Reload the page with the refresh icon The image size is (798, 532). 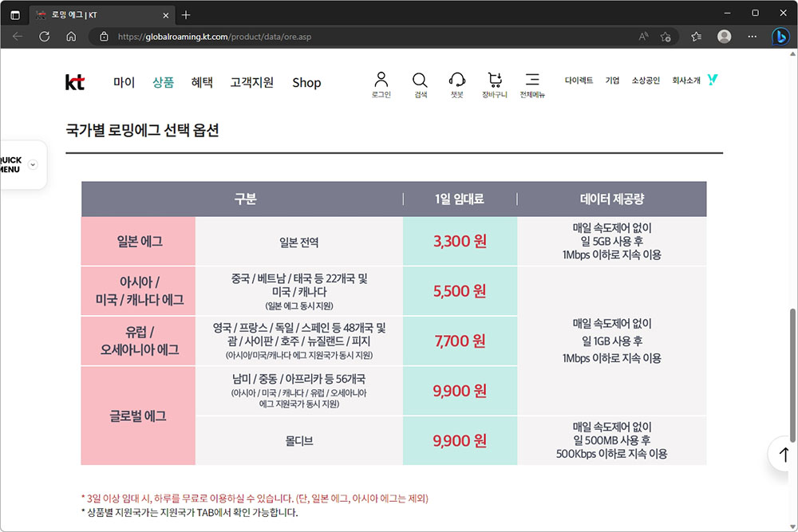point(44,37)
